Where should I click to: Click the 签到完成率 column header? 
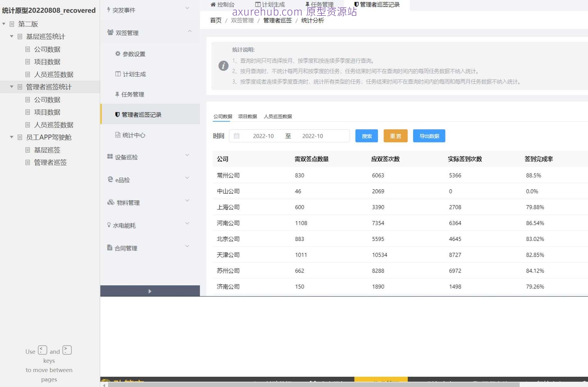(539, 159)
